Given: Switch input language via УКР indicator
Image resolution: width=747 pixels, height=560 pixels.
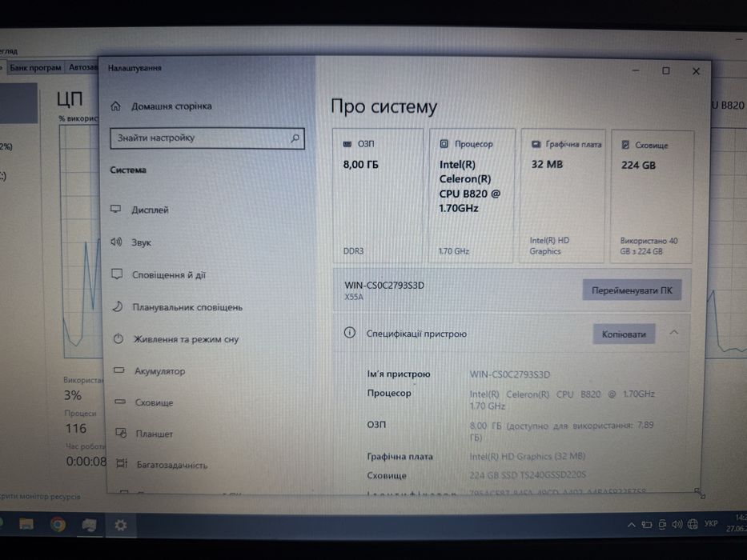Looking at the screenshot, I should 711,523.
